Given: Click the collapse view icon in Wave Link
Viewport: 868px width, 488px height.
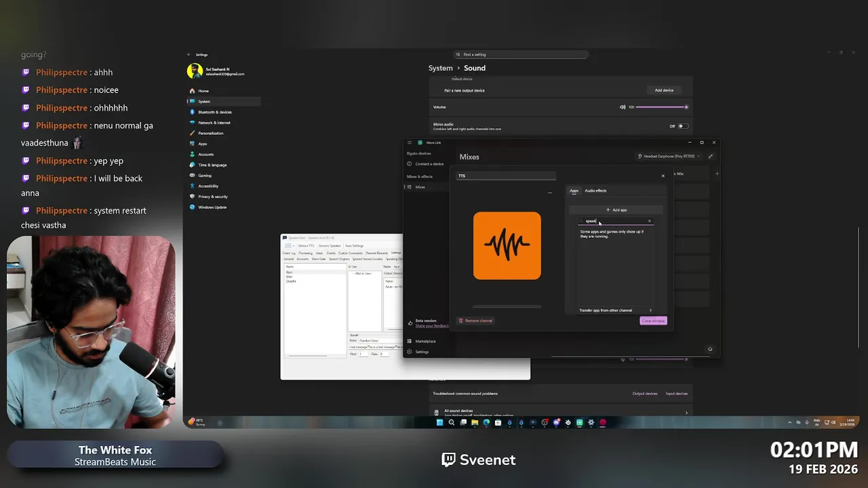Looking at the screenshot, I should click(x=711, y=157).
